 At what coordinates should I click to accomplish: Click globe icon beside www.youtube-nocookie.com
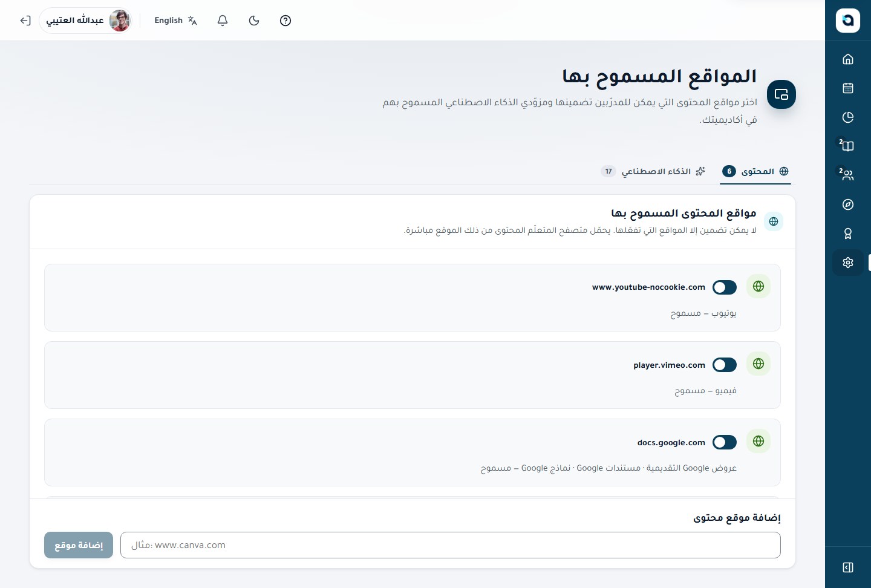point(758,286)
